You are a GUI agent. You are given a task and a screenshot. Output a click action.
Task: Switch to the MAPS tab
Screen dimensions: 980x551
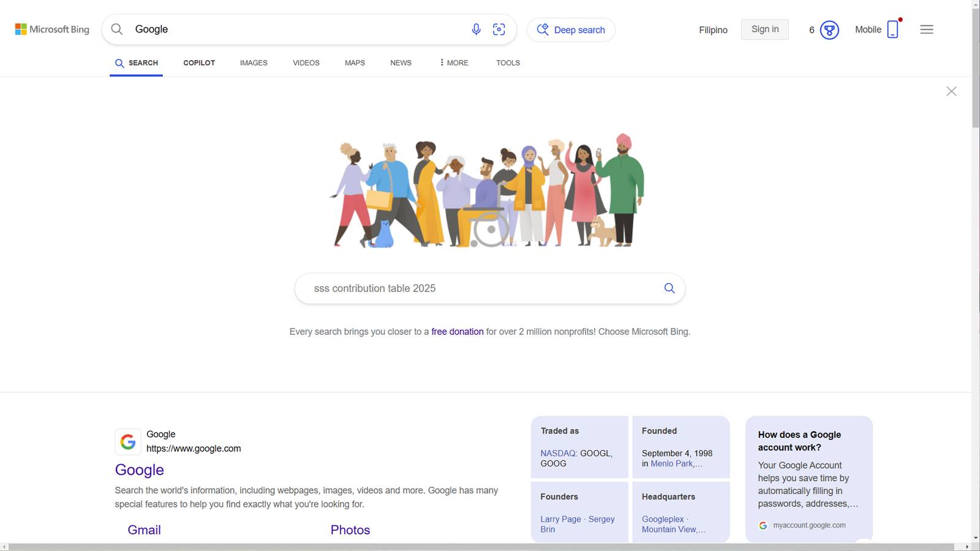[x=354, y=62]
